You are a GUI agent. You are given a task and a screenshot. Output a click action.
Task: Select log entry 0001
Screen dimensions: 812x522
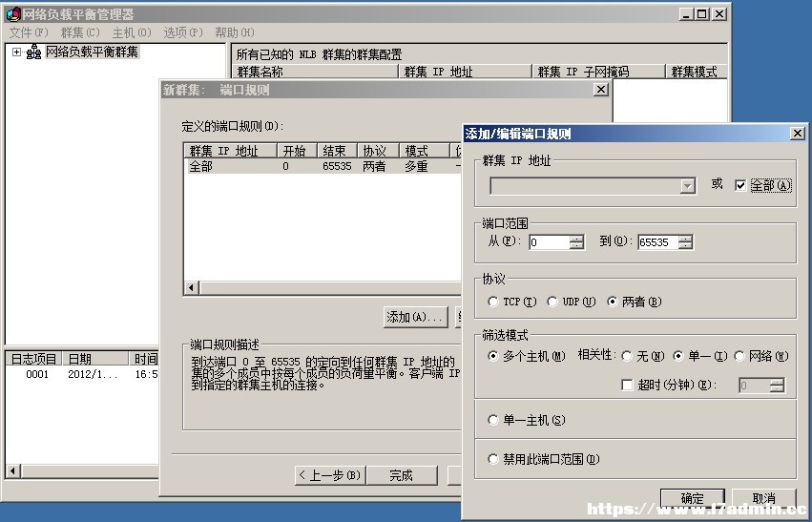(x=37, y=374)
